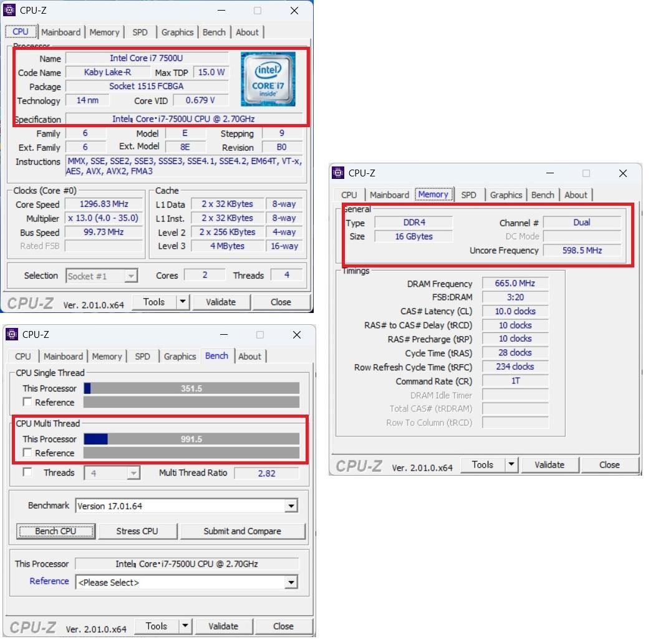This screenshot has height=644, width=653.
Task: Click CPU-Z title icon in Bench window
Action: point(12,335)
